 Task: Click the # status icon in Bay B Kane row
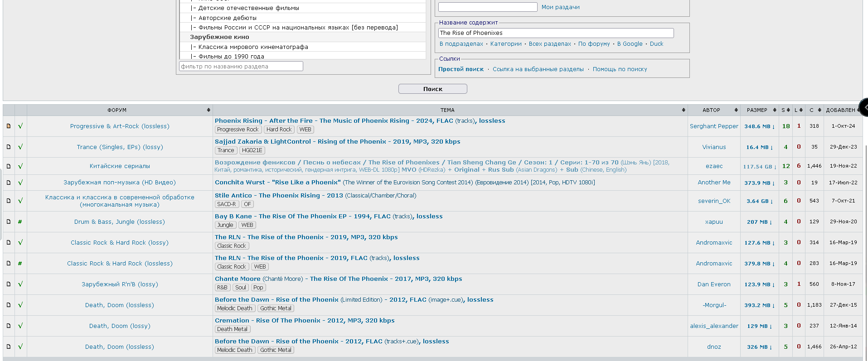tap(20, 222)
